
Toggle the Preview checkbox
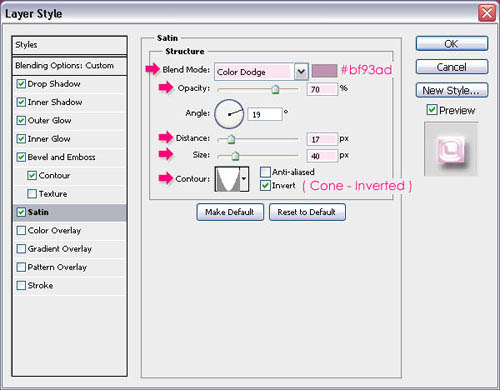pyautogui.click(x=432, y=110)
